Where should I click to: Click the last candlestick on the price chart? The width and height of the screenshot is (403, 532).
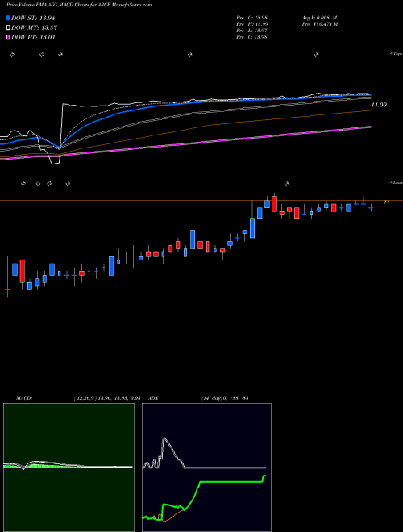point(371,208)
